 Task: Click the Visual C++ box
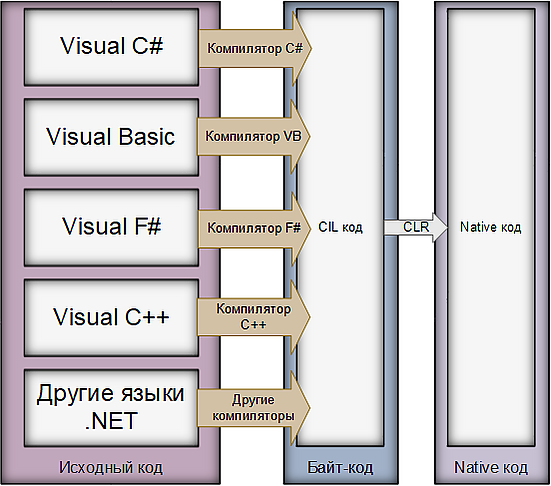111,318
